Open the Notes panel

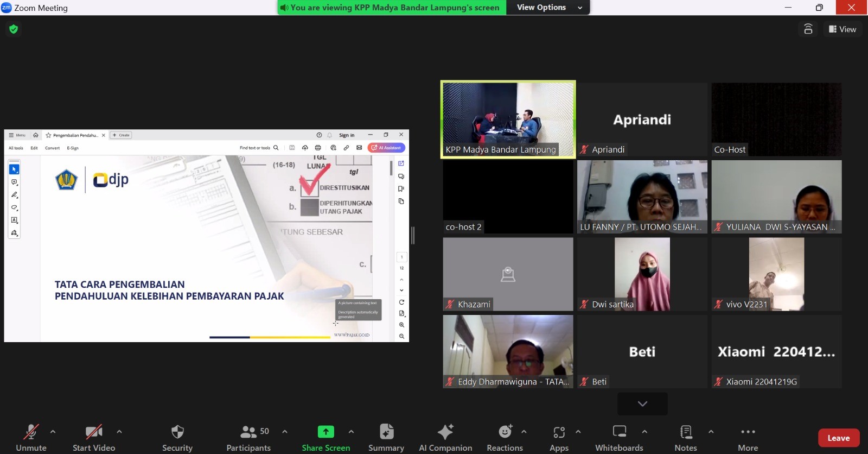685,437
